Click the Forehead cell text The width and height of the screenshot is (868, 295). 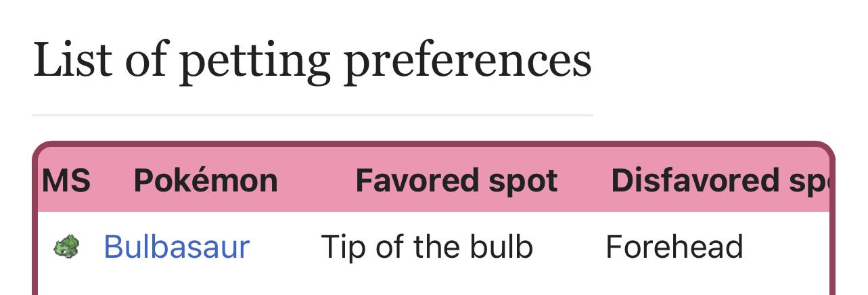(675, 247)
